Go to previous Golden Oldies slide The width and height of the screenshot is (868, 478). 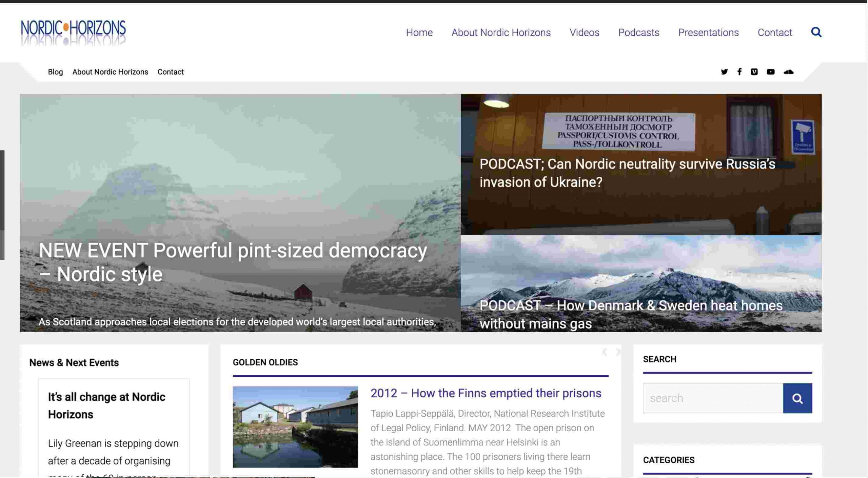pyautogui.click(x=604, y=352)
